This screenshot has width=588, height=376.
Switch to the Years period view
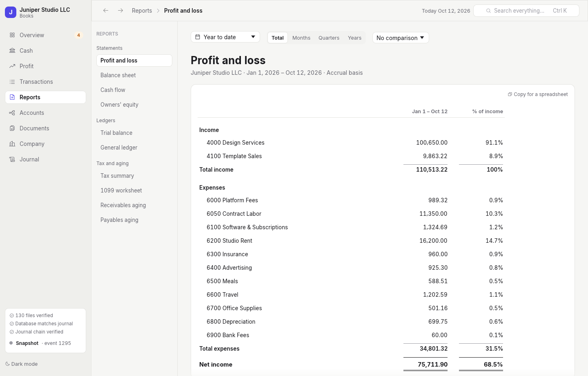click(x=354, y=38)
